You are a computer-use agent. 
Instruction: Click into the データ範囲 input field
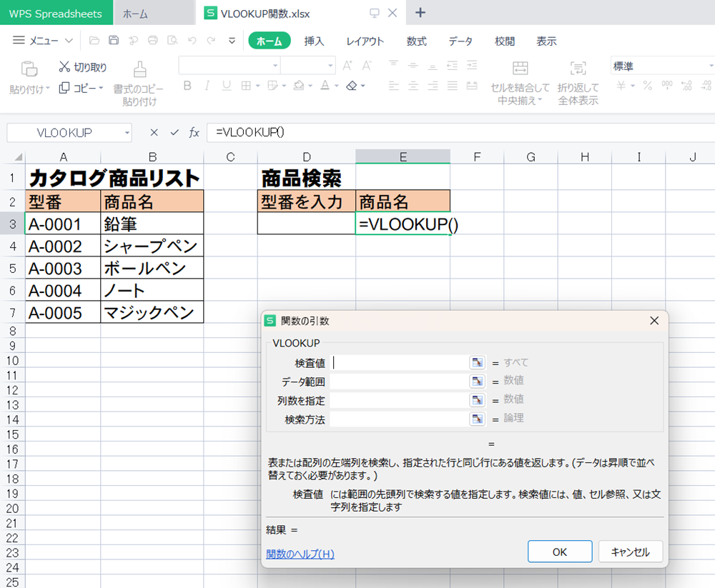coord(398,381)
